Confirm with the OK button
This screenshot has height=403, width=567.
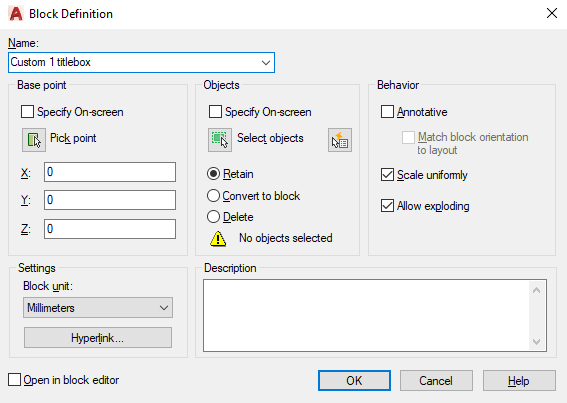point(354,381)
